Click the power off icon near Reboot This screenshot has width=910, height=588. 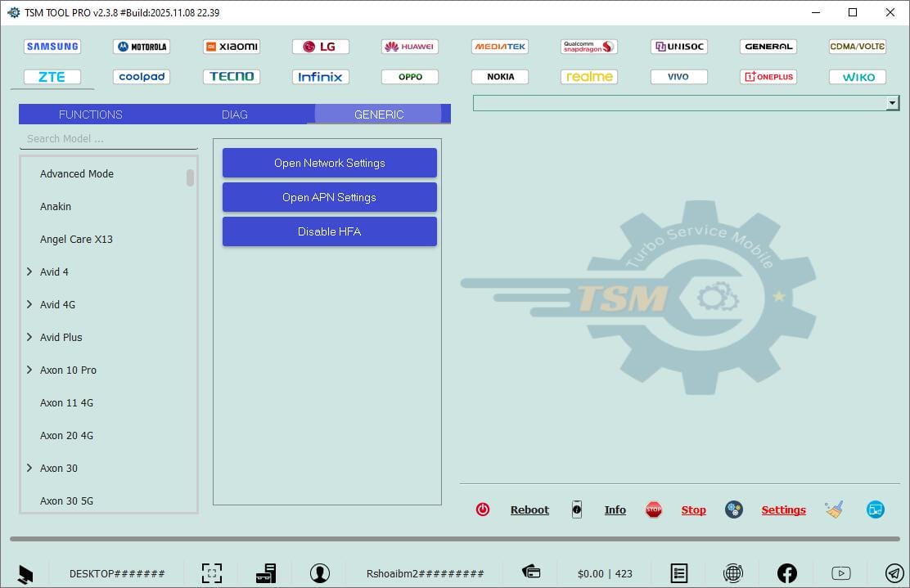point(483,509)
